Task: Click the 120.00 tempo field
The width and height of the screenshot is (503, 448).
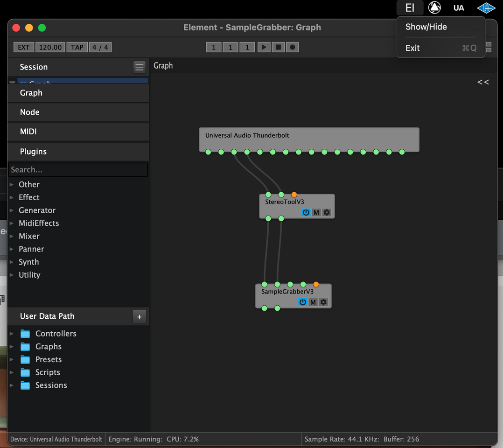Action: click(x=50, y=47)
